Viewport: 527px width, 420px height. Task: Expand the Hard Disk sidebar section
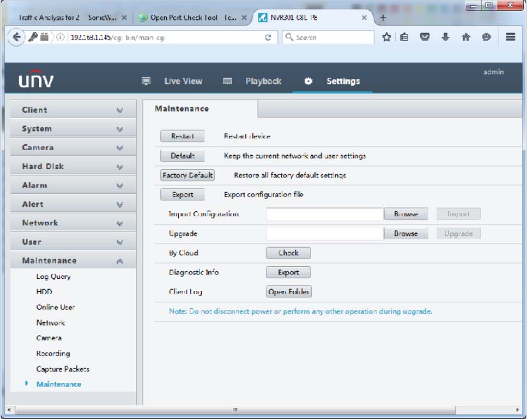(73, 167)
